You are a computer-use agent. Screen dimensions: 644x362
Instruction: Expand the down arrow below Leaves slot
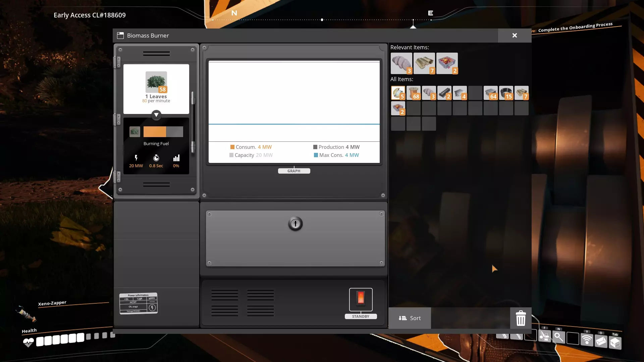tap(156, 115)
